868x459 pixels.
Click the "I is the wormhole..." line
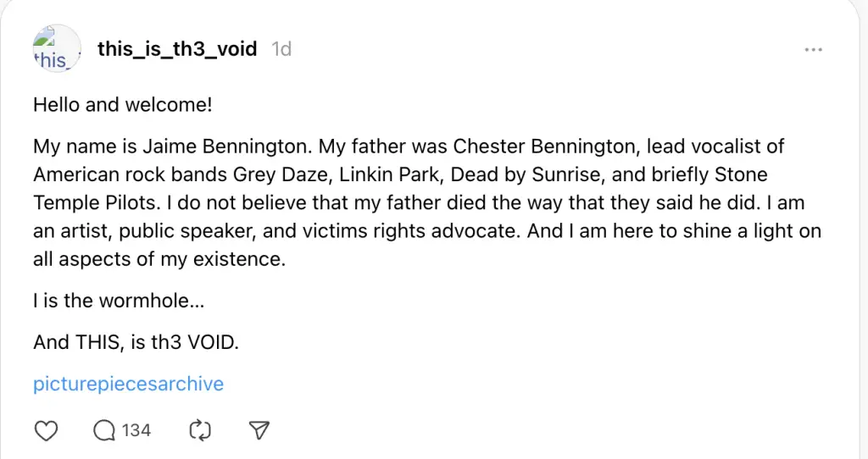tap(119, 301)
